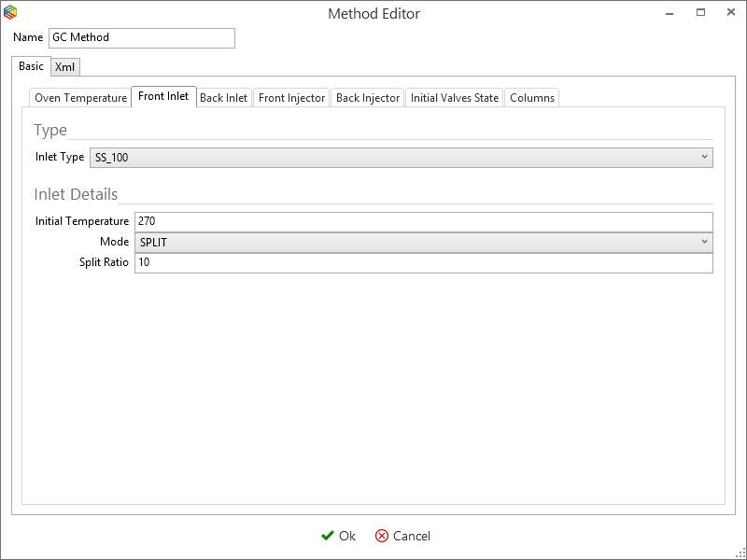Select the Basic tab
Screen dimensions: 747x560
(x=31, y=66)
